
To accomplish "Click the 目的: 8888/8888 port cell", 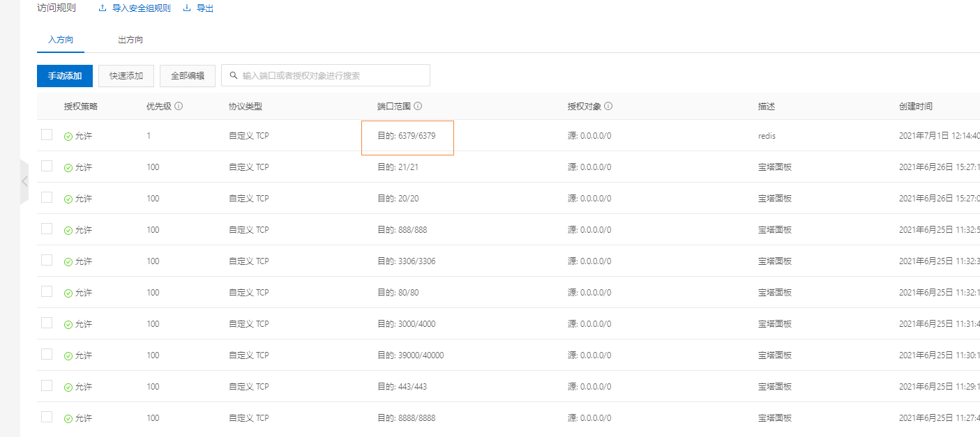I will [x=407, y=418].
